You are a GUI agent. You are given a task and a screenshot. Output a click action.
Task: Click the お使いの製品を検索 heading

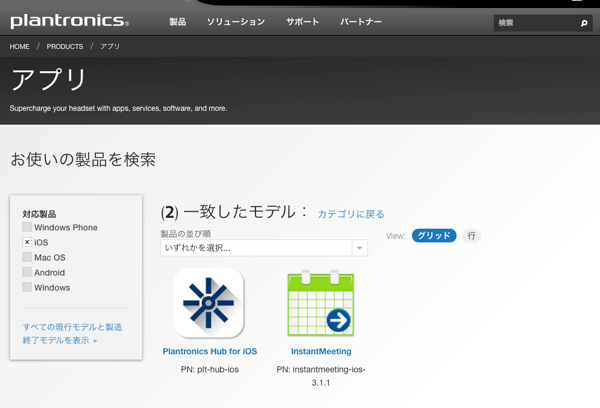pos(83,160)
